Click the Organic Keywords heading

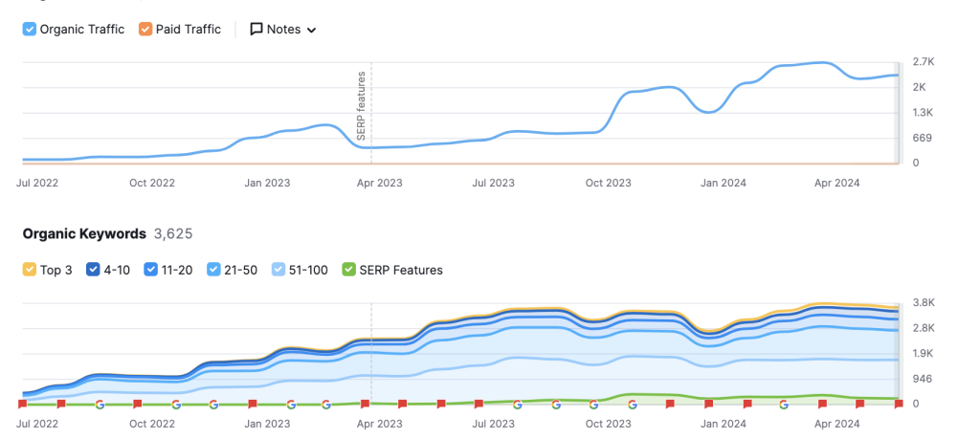(x=84, y=233)
